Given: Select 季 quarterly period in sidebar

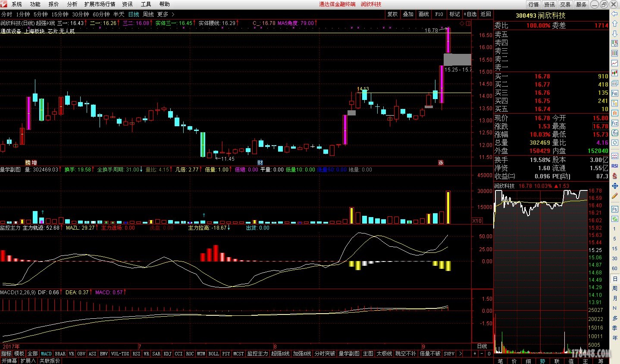Looking at the screenshot, I should point(614,328).
